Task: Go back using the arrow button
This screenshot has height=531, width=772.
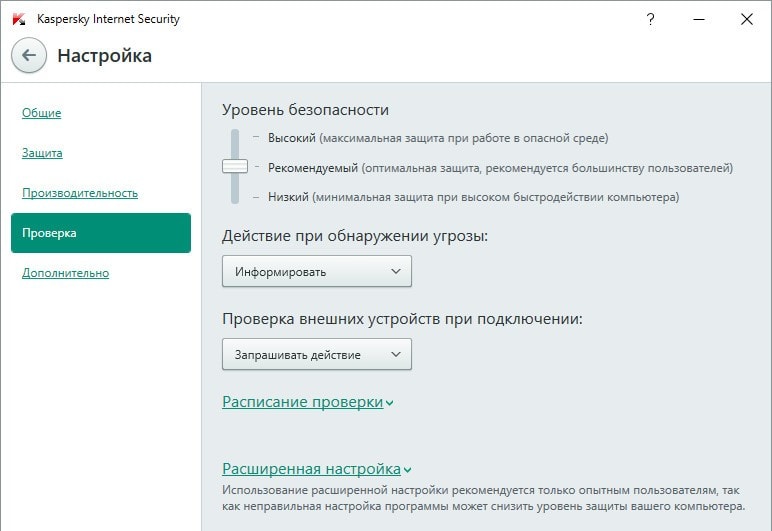Action: (29, 56)
